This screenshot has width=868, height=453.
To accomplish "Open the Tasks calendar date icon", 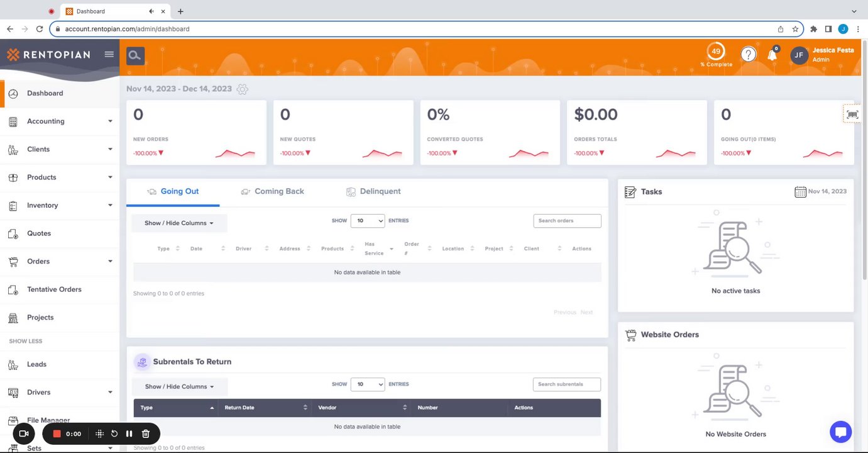I will tap(800, 192).
